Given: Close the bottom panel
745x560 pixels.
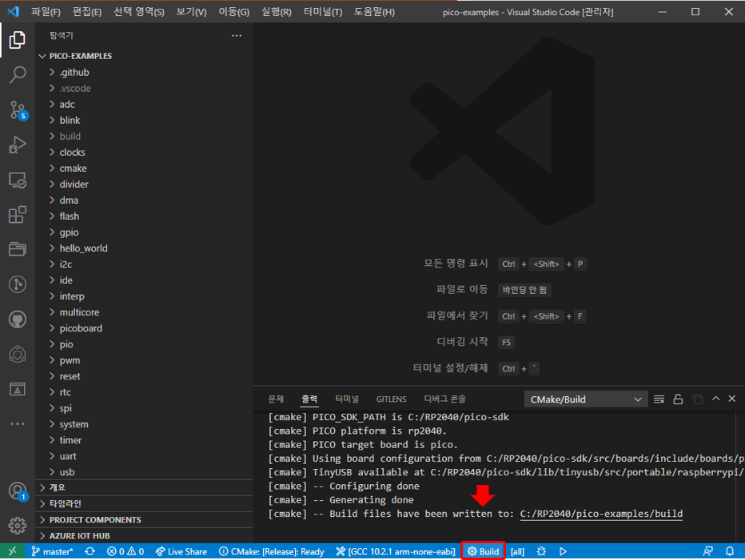Looking at the screenshot, I should point(732,399).
